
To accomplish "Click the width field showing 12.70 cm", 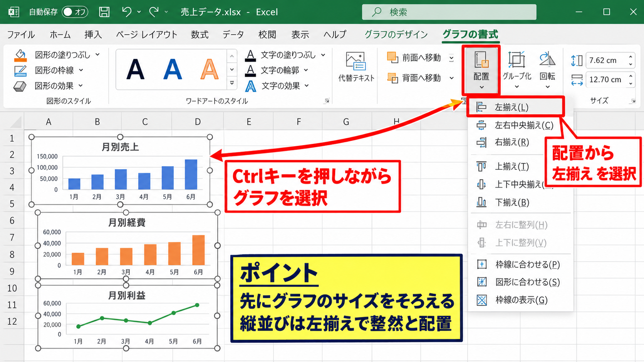I will 606,80.
